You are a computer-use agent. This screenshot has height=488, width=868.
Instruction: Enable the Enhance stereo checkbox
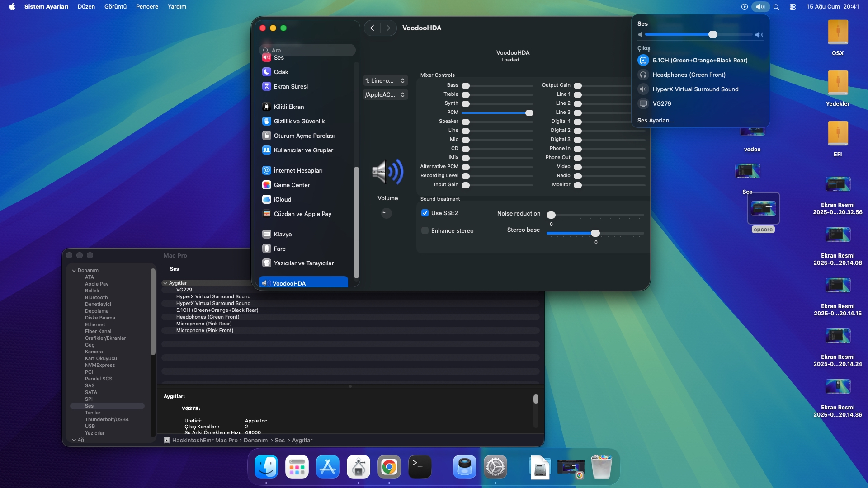(x=425, y=230)
